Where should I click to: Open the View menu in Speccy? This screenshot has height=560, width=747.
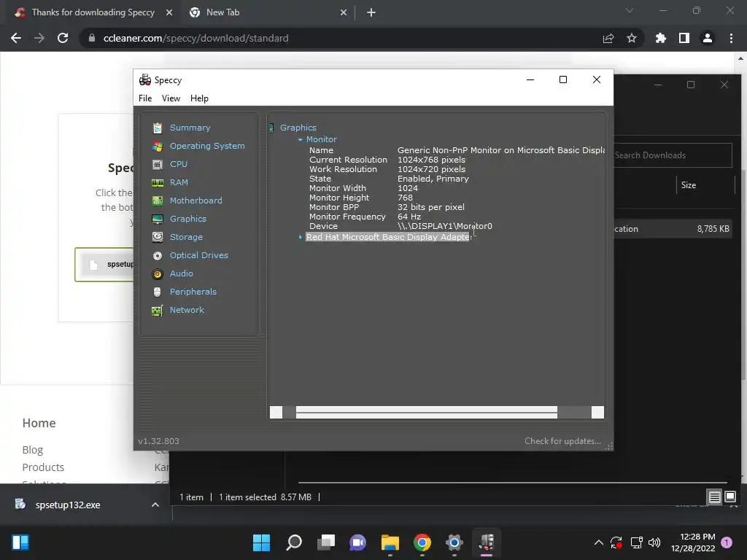coord(171,98)
